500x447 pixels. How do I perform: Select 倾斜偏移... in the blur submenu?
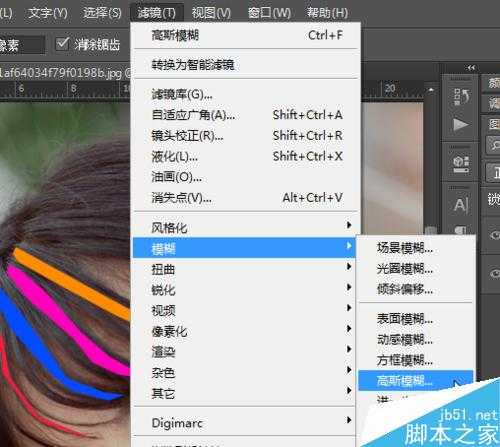pyautogui.click(x=416, y=289)
